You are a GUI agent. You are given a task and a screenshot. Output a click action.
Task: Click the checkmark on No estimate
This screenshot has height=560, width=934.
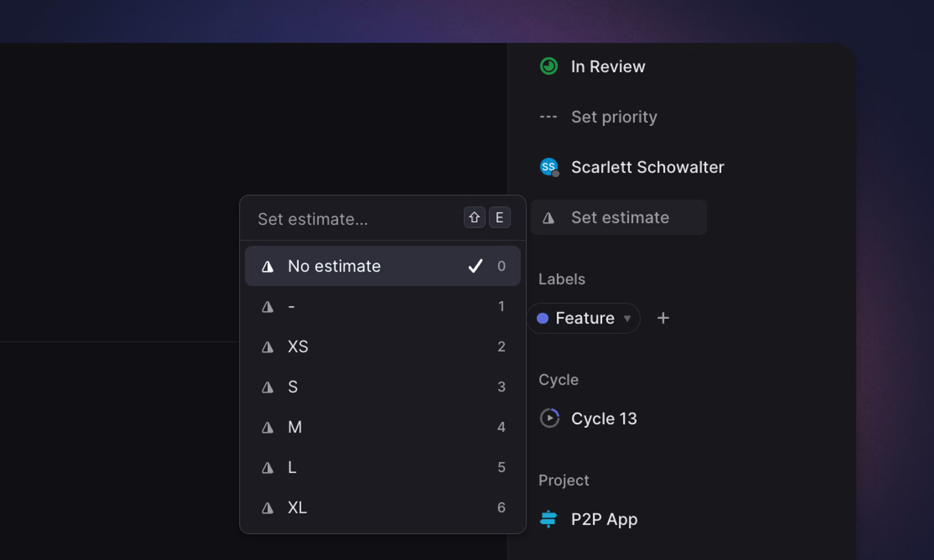pyautogui.click(x=475, y=266)
